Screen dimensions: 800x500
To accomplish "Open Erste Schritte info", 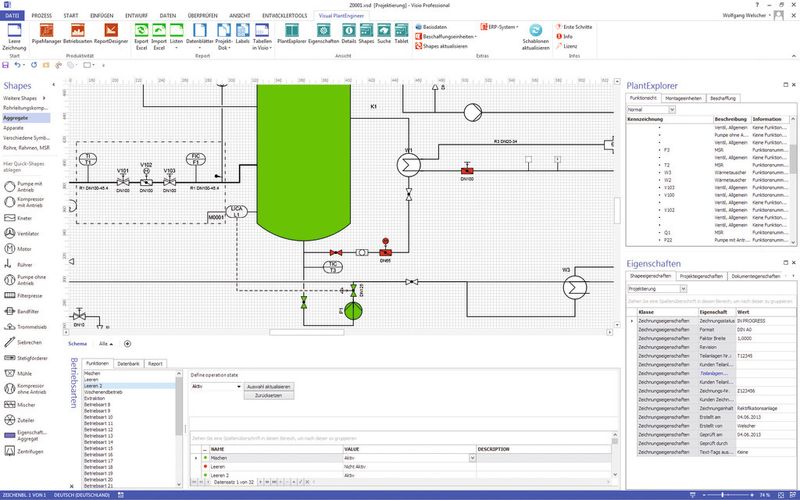I will pos(574,27).
